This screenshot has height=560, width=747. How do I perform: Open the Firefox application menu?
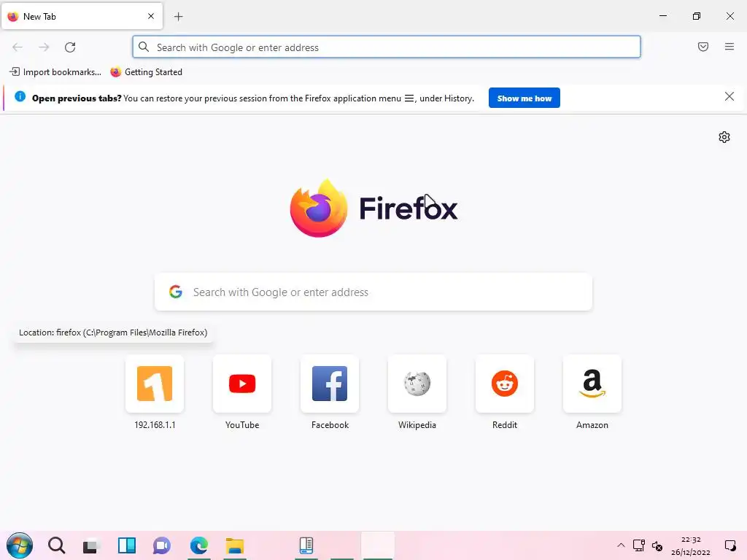(729, 47)
